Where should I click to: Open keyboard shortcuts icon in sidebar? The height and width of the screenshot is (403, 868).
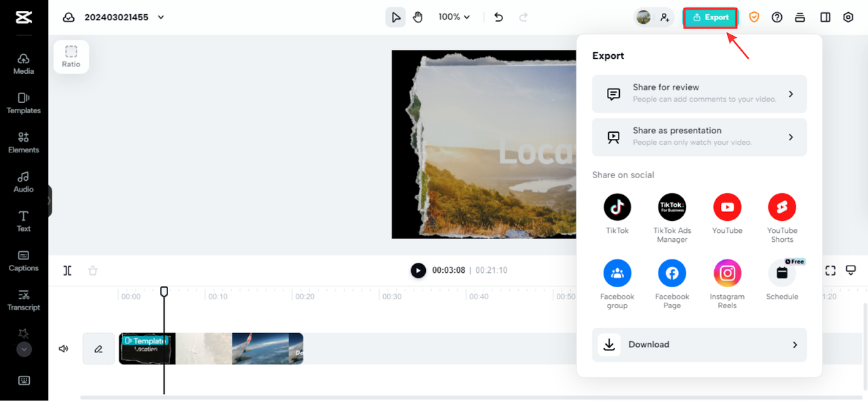click(24, 381)
